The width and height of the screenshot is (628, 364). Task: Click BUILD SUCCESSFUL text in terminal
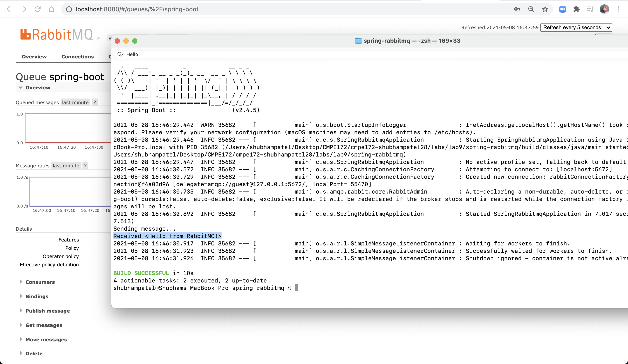click(x=141, y=273)
